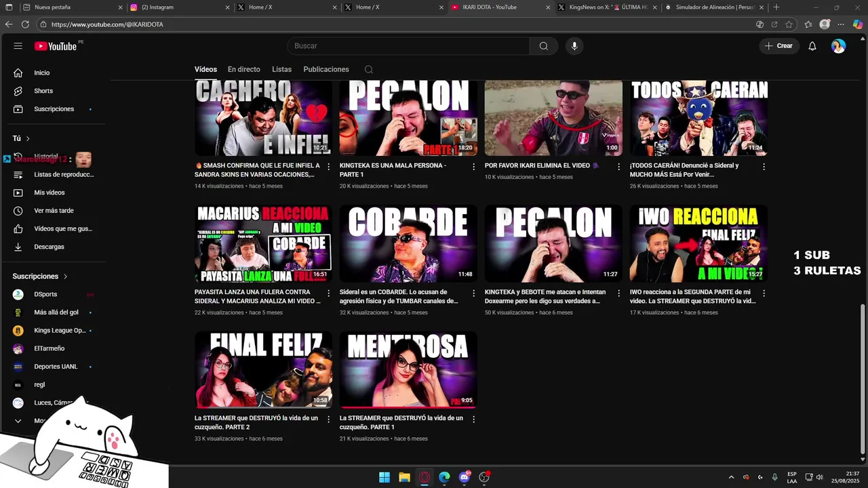Open Microsoft Edge from taskbar
868x488 pixels.
(x=444, y=477)
